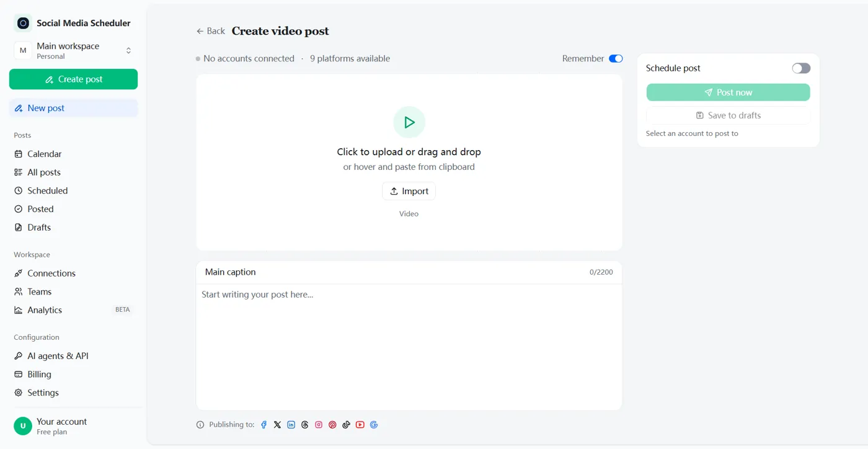Click the Post now button

point(728,92)
